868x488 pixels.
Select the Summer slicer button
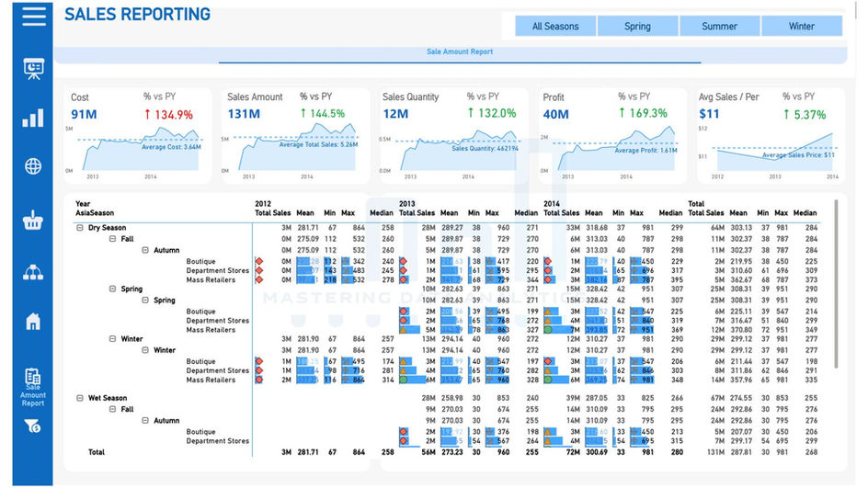pyautogui.click(x=719, y=26)
